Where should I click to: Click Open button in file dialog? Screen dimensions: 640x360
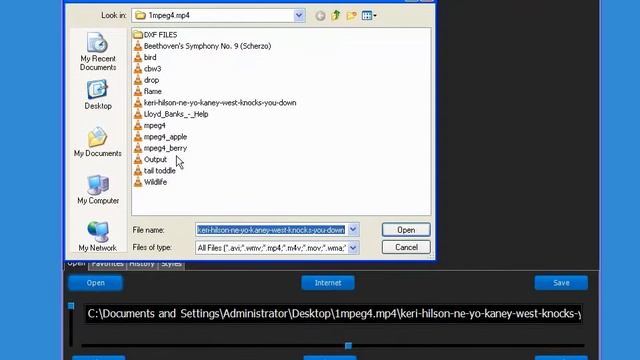(406, 230)
